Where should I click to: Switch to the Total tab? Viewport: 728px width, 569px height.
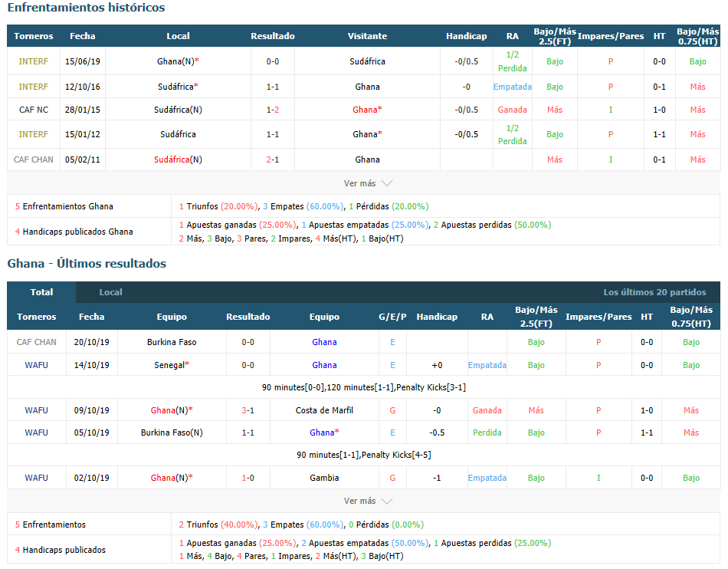(41, 292)
